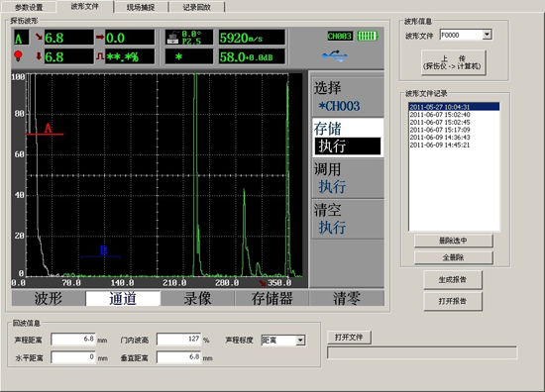
Task: Click the pulse-wave amplitude icon
Action: pos(100,55)
